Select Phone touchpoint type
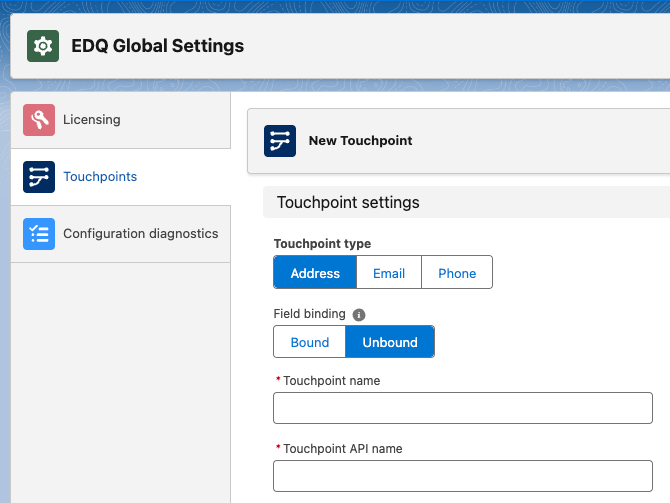This screenshot has width=670, height=503. (457, 273)
